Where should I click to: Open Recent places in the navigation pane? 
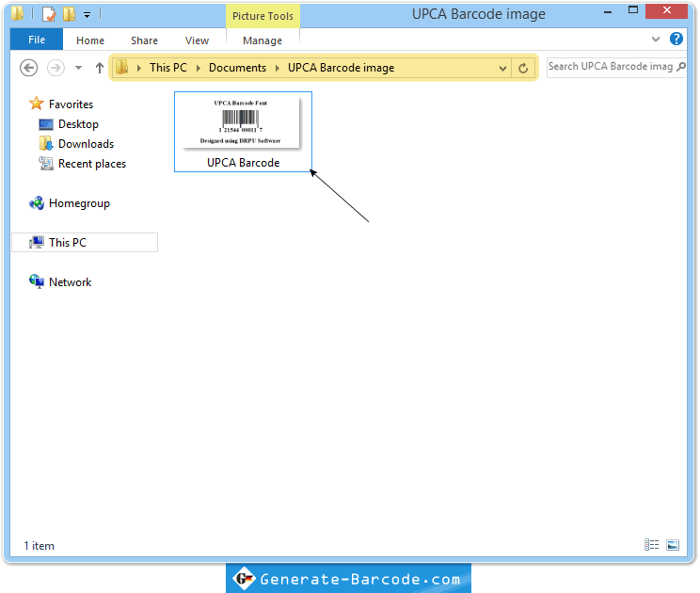tap(92, 164)
